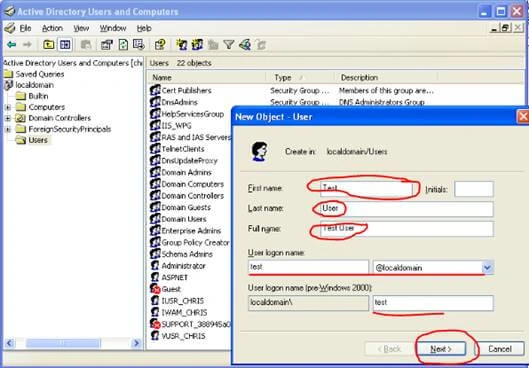Select the IWAM_CHRIS user
Screen dimensions: 529x368
click(x=184, y=312)
